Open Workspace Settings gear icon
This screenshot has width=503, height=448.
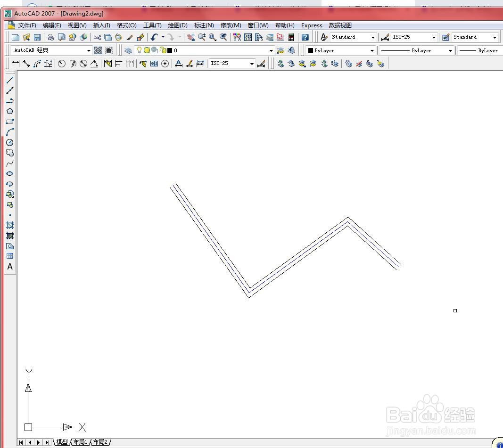[98, 50]
